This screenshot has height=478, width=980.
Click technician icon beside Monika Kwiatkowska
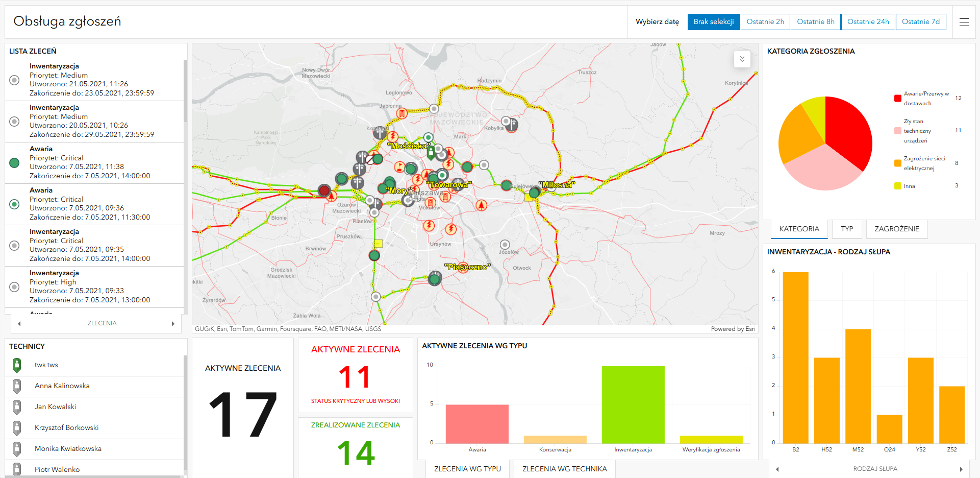(x=17, y=449)
